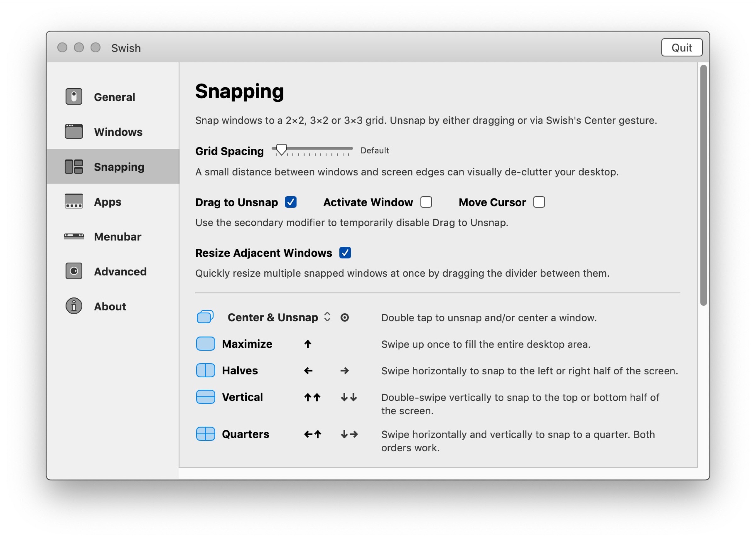Click the double-tap gesture circle indicator
This screenshot has width=756, height=541.
point(345,318)
